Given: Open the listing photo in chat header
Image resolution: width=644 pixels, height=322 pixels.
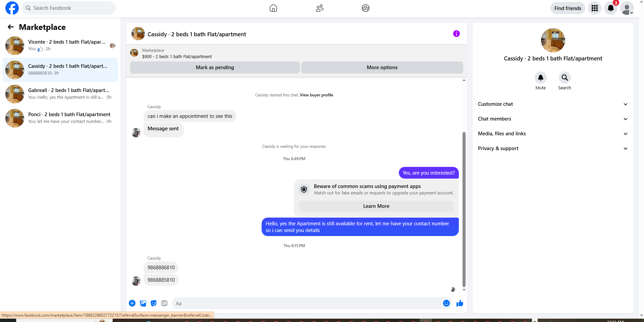Looking at the screenshot, I should click(x=138, y=34).
